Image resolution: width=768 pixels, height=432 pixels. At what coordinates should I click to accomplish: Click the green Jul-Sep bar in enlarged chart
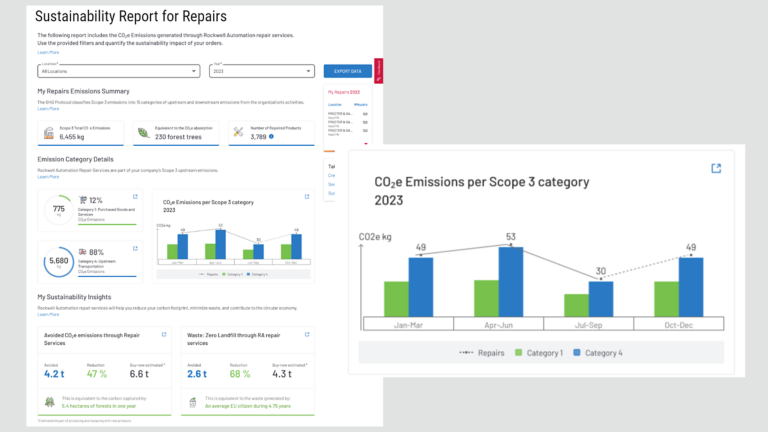pos(576,306)
